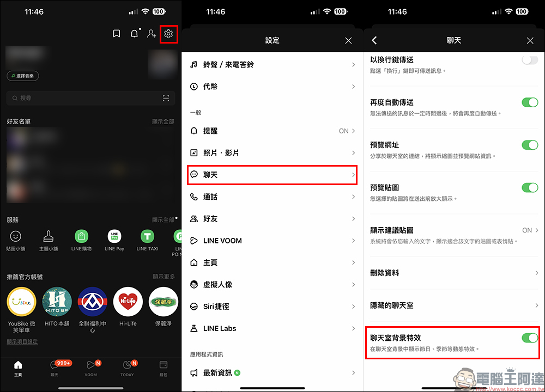Switch to the VOOM bottom tab
545x392 pixels.
point(91,367)
